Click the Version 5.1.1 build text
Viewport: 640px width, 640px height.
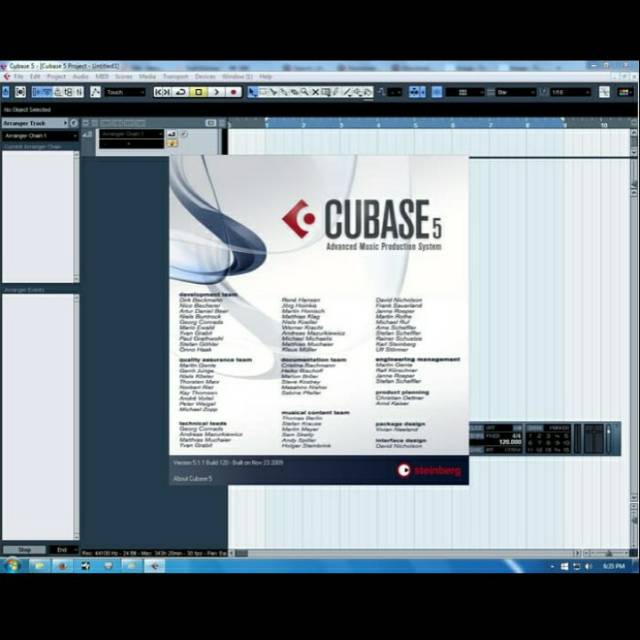(x=228, y=462)
